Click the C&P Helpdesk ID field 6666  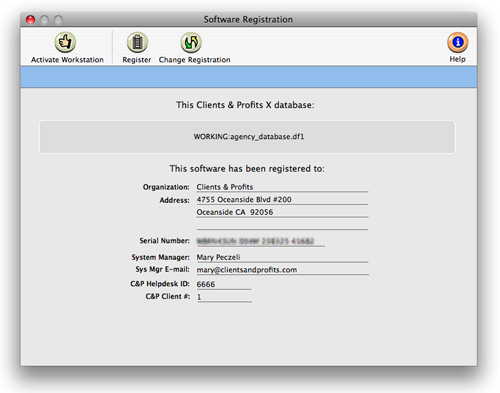tap(224, 284)
